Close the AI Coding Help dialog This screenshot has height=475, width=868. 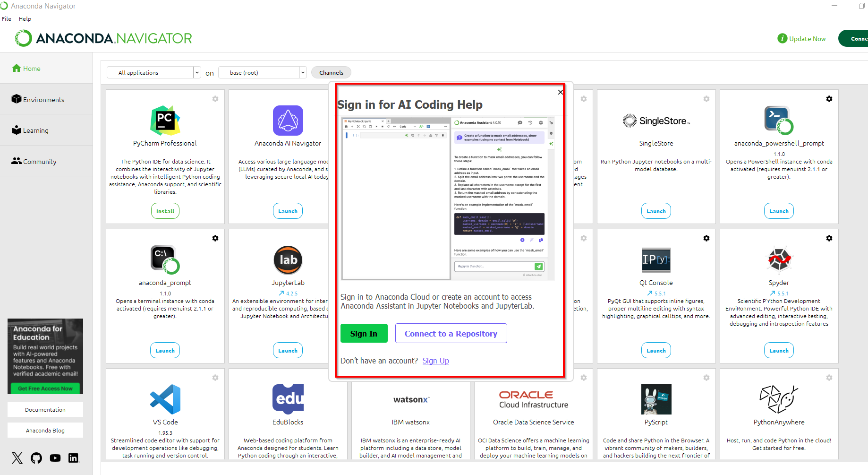click(560, 92)
